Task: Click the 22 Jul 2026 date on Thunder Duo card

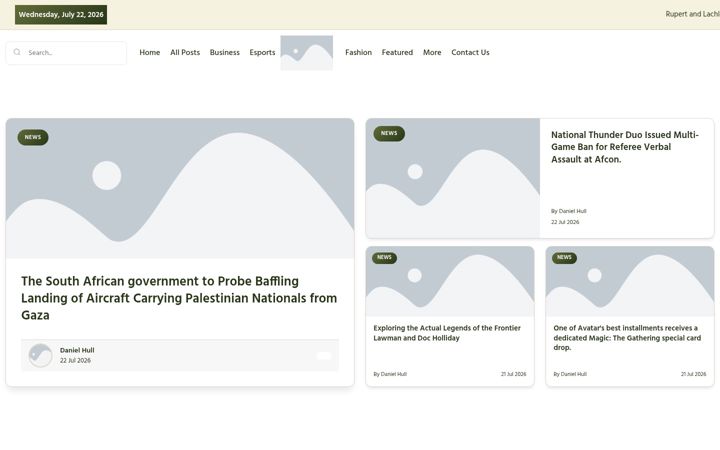Action: [565, 222]
